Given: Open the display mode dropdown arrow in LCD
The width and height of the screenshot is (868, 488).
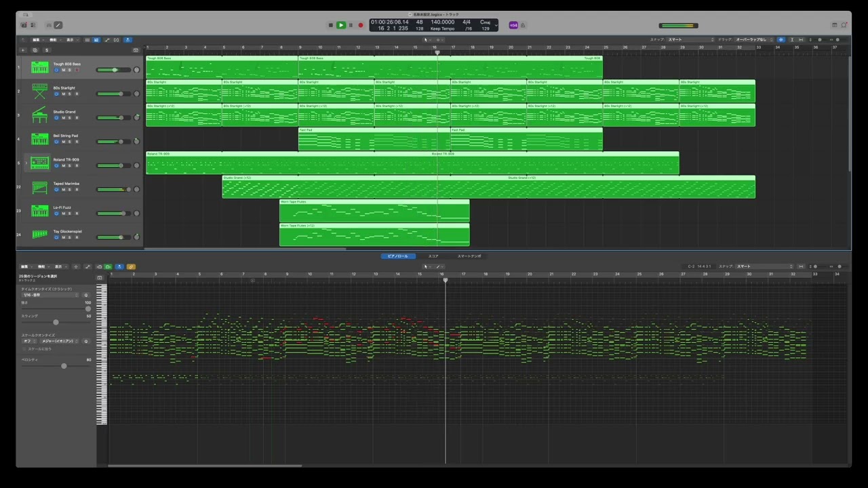Looking at the screenshot, I should pyautogui.click(x=496, y=25).
